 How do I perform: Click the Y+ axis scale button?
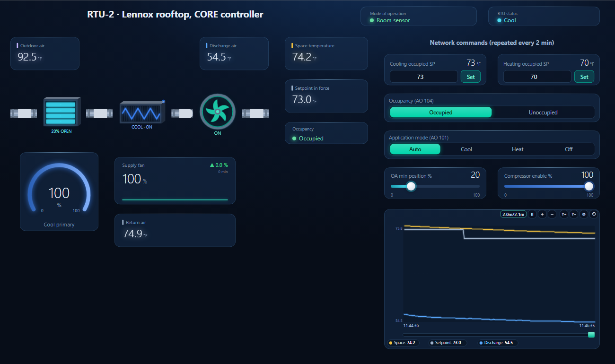point(564,214)
